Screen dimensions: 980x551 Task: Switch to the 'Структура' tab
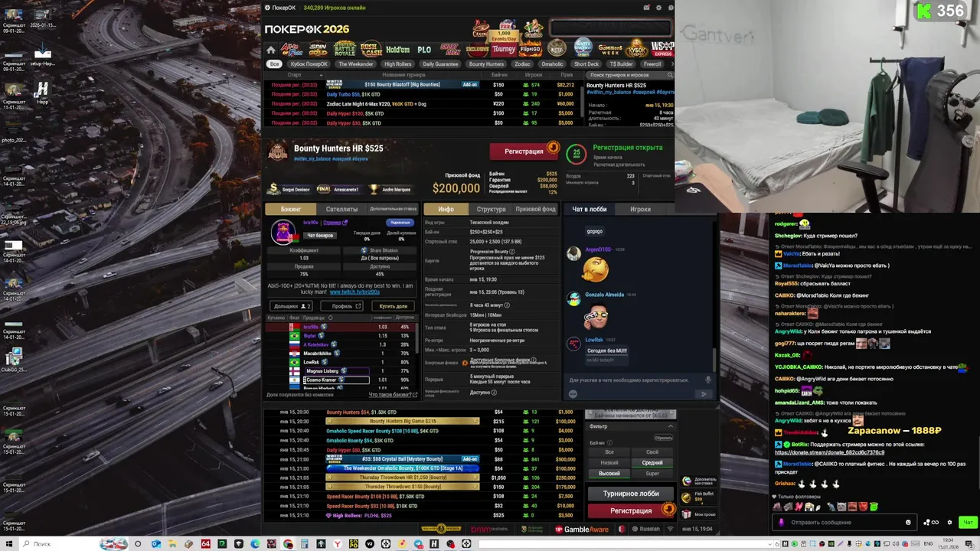(x=491, y=209)
